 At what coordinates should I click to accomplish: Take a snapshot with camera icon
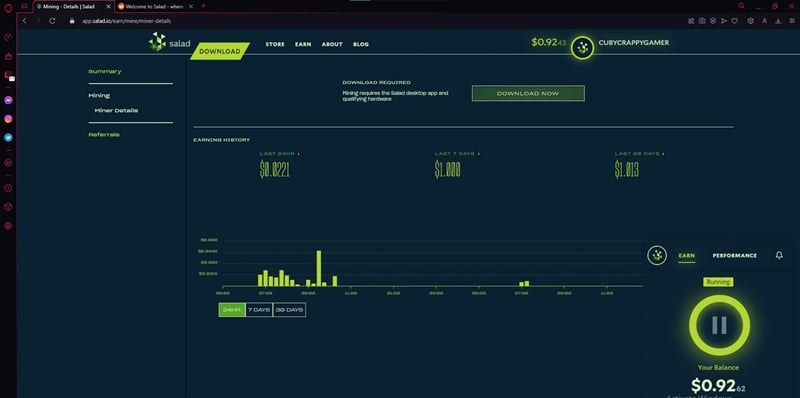coord(702,21)
